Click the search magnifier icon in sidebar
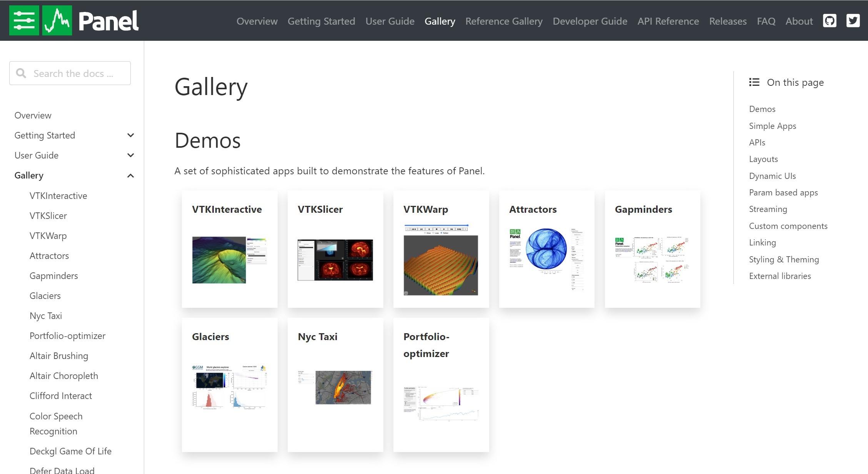The height and width of the screenshot is (474, 868). [21, 73]
